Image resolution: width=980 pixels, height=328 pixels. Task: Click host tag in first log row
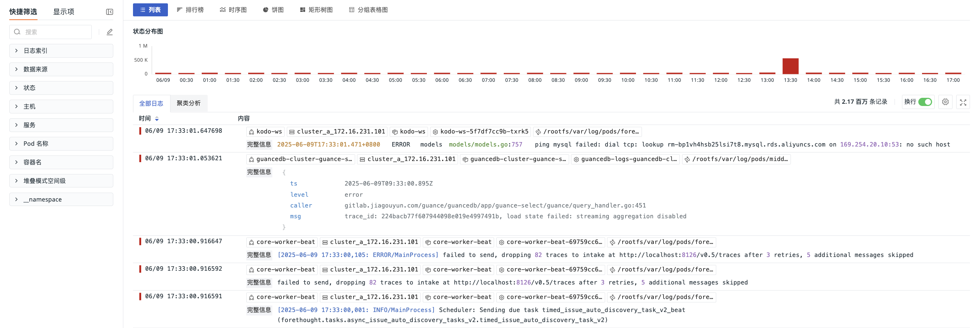(337, 131)
